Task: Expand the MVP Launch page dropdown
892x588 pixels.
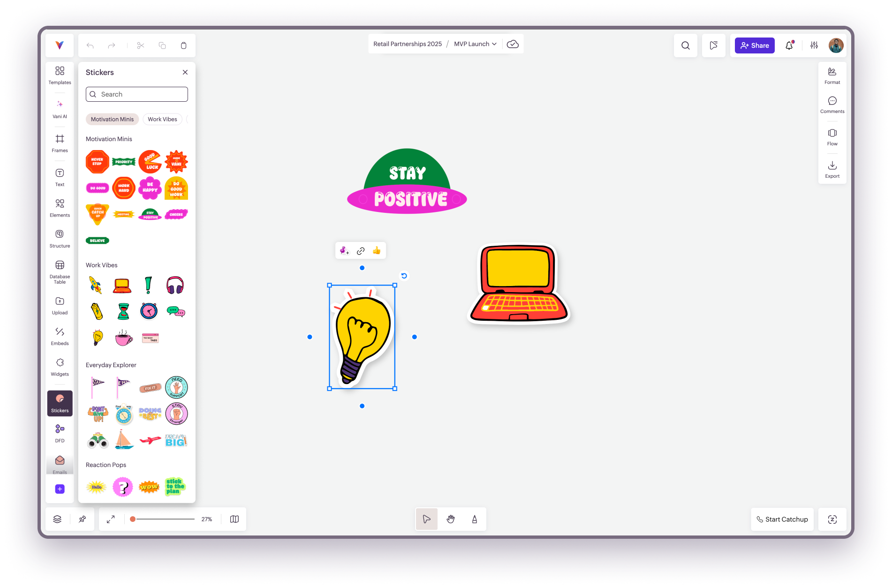Action: pos(475,44)
